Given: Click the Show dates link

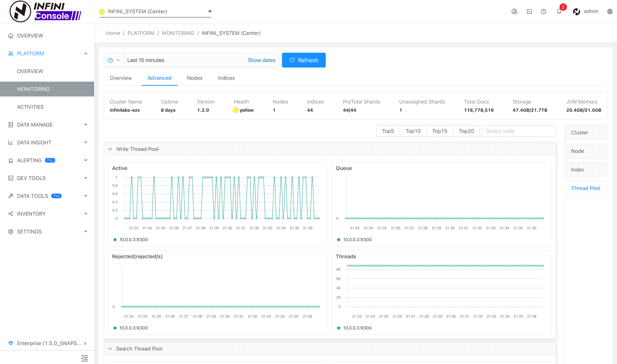Looking at the screenshot, I should click(262, 60).
